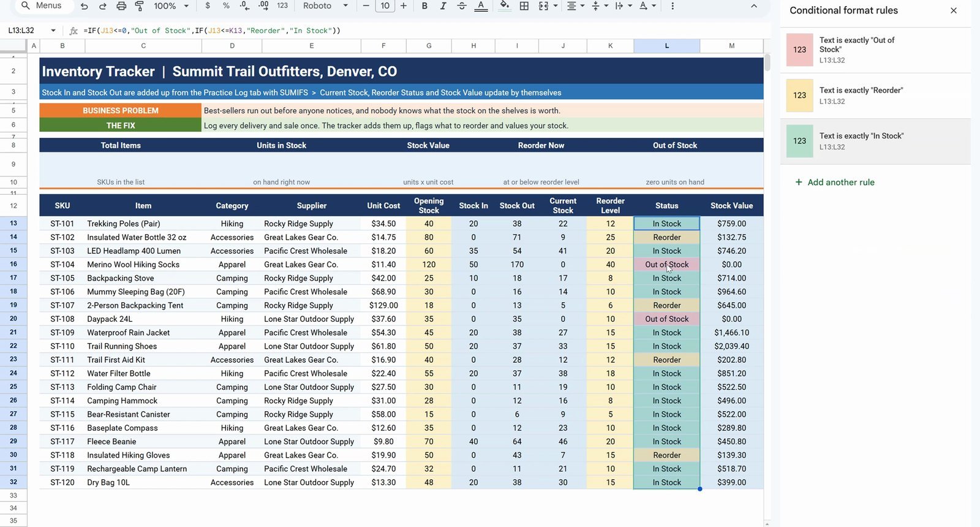The image size is (980, 527).
Task: Open more number formats (123)
Action: tap(282, 6)
